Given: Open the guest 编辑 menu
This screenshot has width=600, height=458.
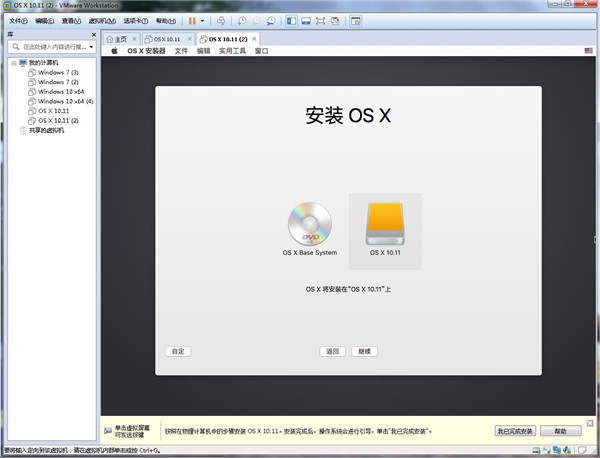Looking at the screenshot, I should coord(204,51).
